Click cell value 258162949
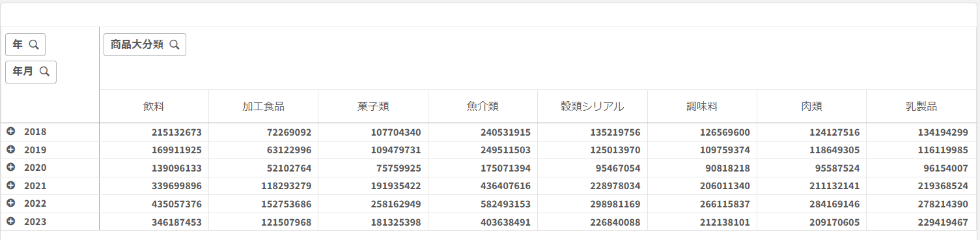980x240 pixels. point(396,203)
